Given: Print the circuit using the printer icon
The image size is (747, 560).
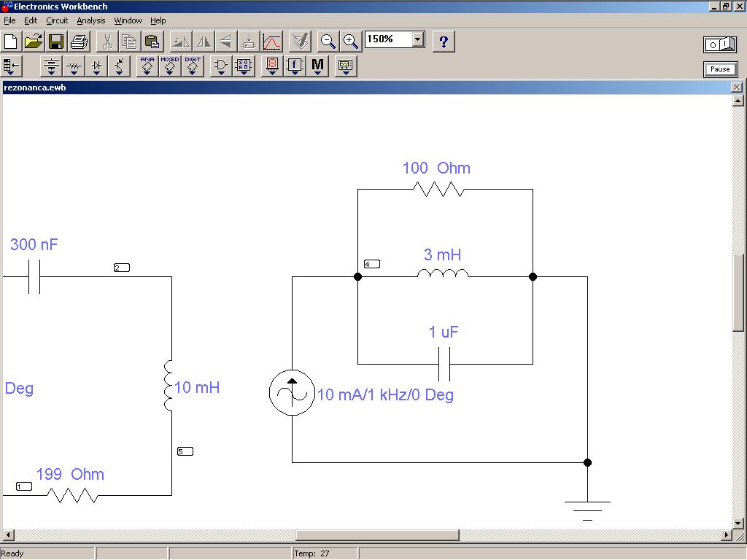Looking at the screenshot, I should (79, 42).
